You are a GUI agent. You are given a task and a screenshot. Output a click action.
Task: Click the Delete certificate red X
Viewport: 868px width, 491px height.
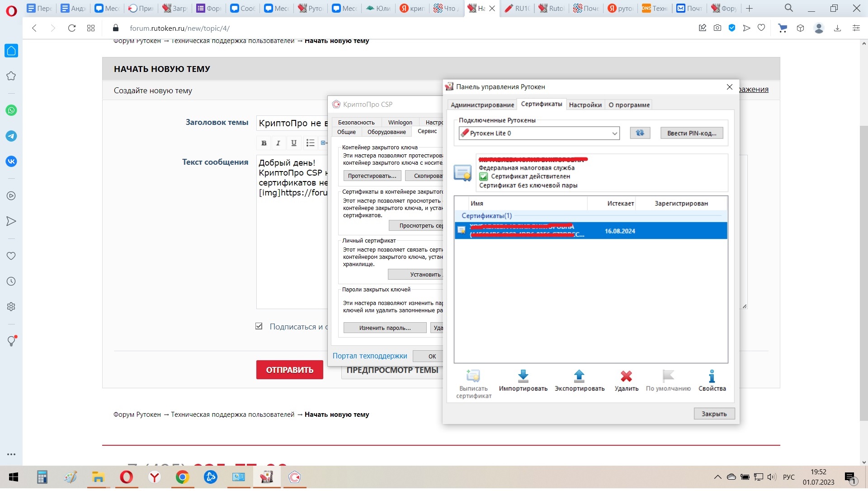(x=626, y=376)
